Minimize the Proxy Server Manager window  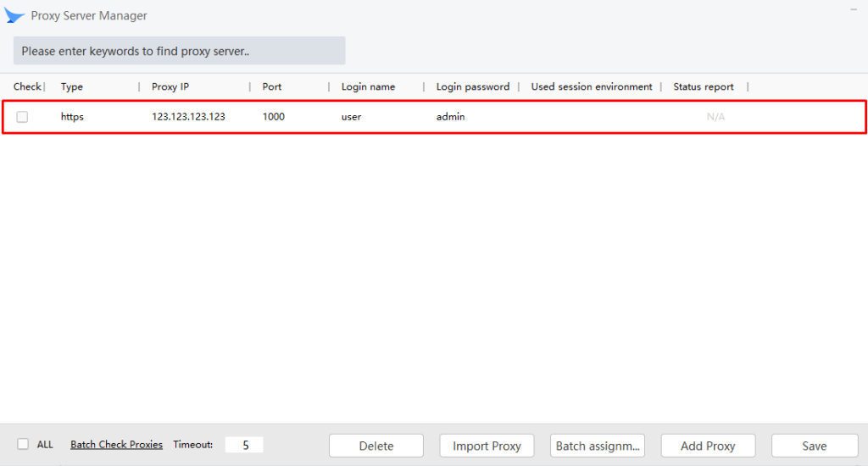pos(853,9)
